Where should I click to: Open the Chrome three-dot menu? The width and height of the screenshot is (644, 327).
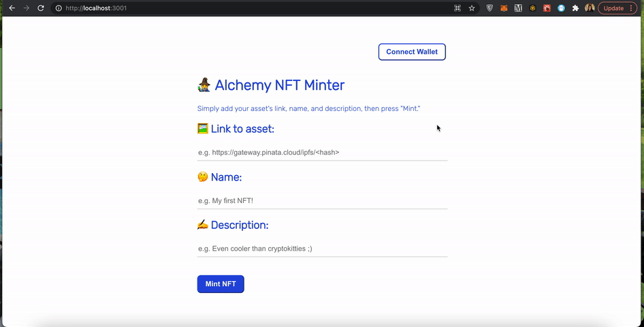coord(631,7)
